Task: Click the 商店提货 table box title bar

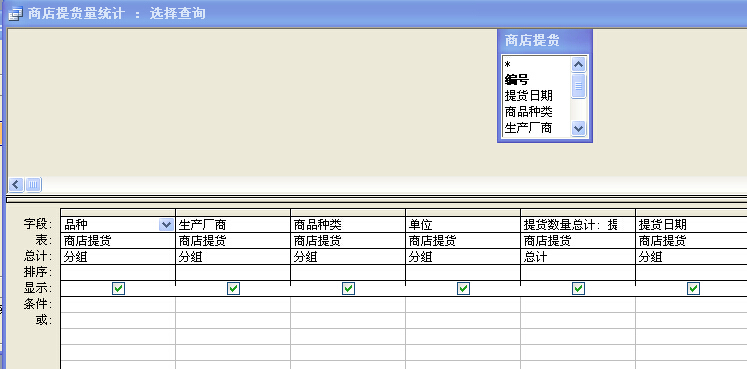Action: coord(545,41)
